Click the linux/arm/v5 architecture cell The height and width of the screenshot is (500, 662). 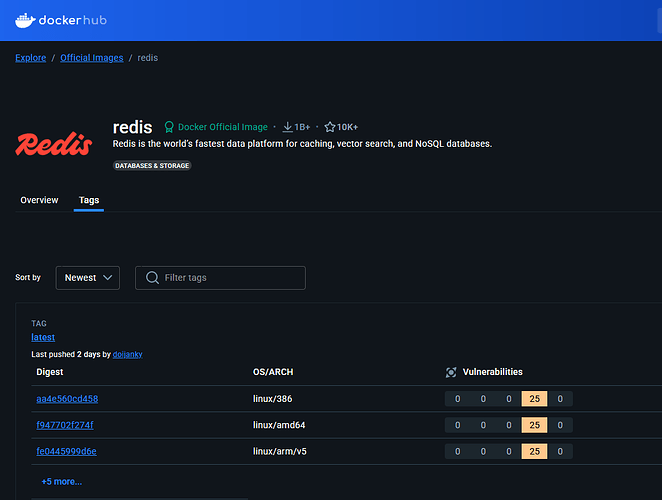pyautogui.click(x=279, y=451)
